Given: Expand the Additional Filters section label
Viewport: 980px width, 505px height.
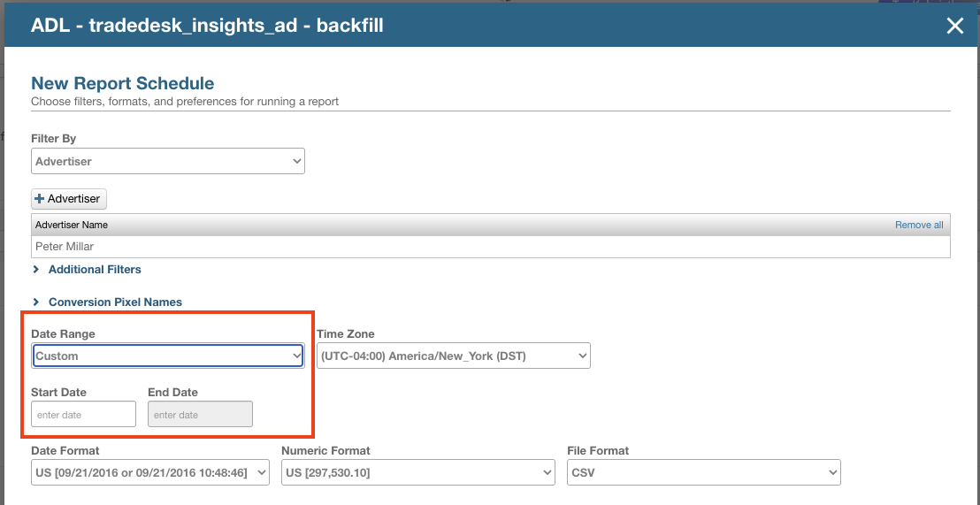Looking at the screenshot, I should 95,270.
